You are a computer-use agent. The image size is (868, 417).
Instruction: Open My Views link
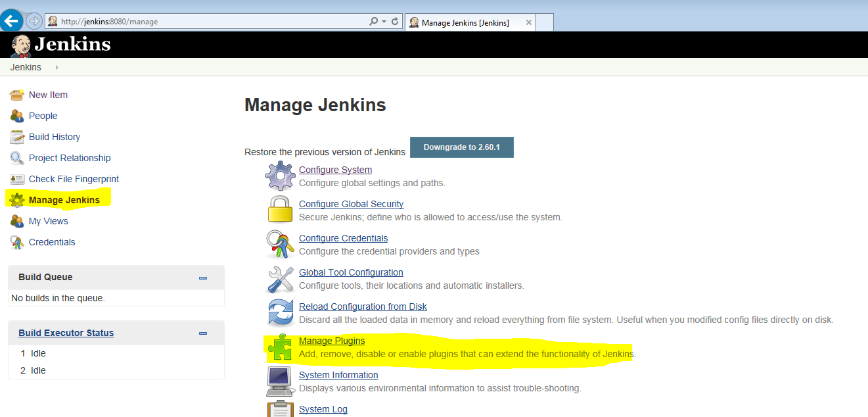pyautogui.click(x=49, y=221)
